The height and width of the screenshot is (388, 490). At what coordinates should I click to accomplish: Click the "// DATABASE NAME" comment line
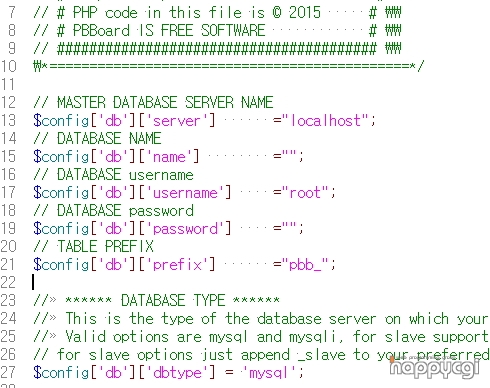click(97, 138)
